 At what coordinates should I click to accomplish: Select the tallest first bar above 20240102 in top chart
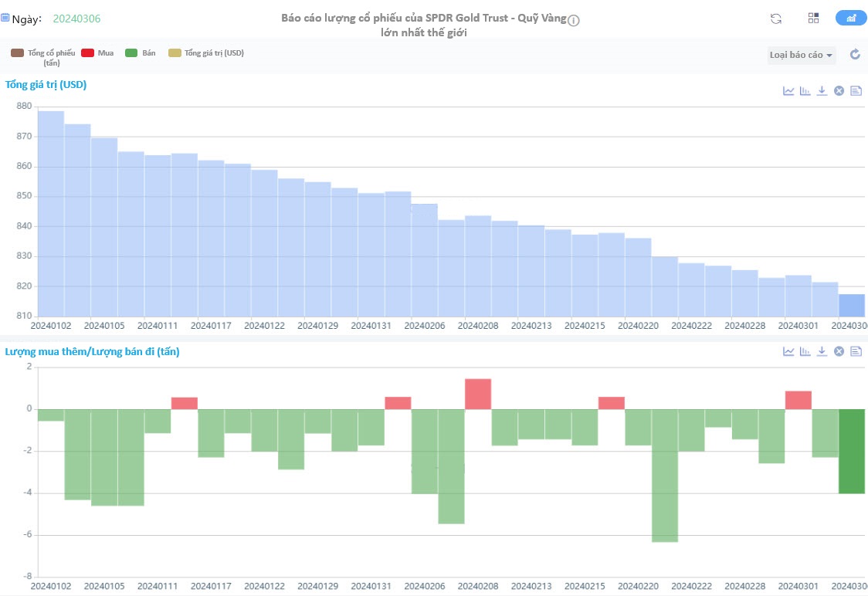tap(51, 214)
